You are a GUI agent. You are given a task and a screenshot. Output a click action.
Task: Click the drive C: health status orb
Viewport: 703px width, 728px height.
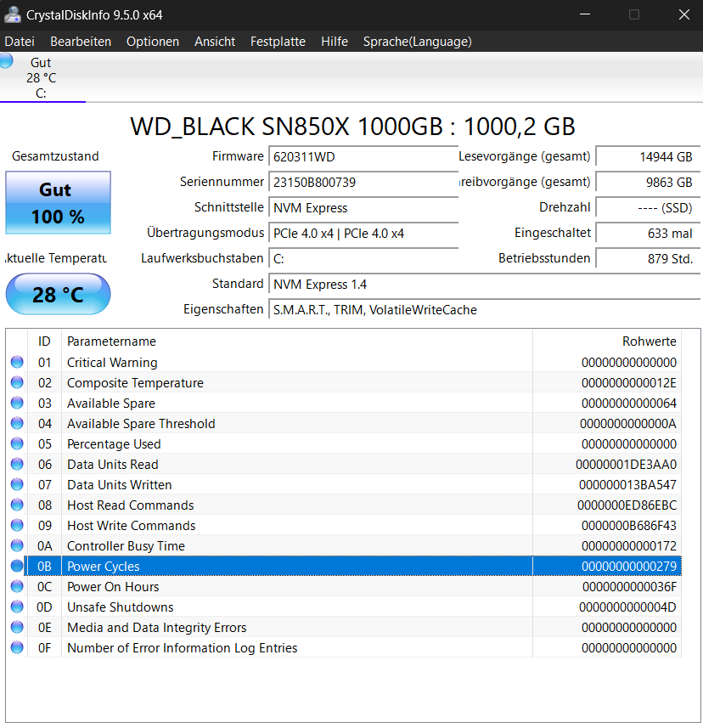(6, 61)
